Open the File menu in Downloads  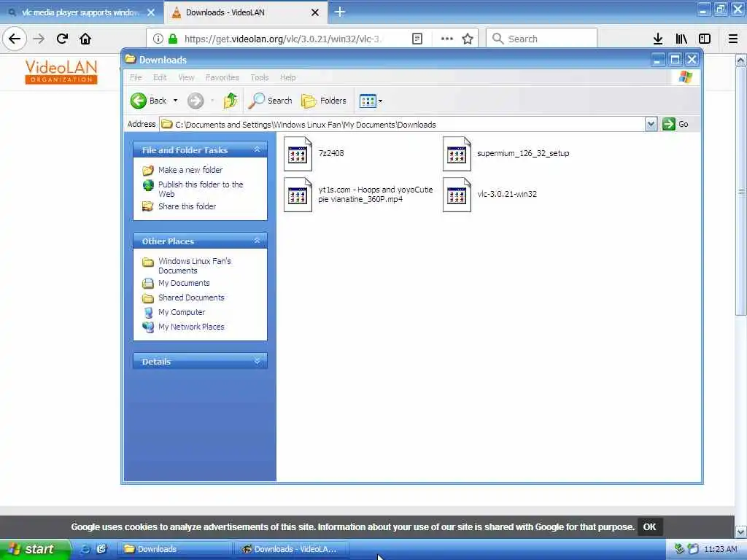136,77
